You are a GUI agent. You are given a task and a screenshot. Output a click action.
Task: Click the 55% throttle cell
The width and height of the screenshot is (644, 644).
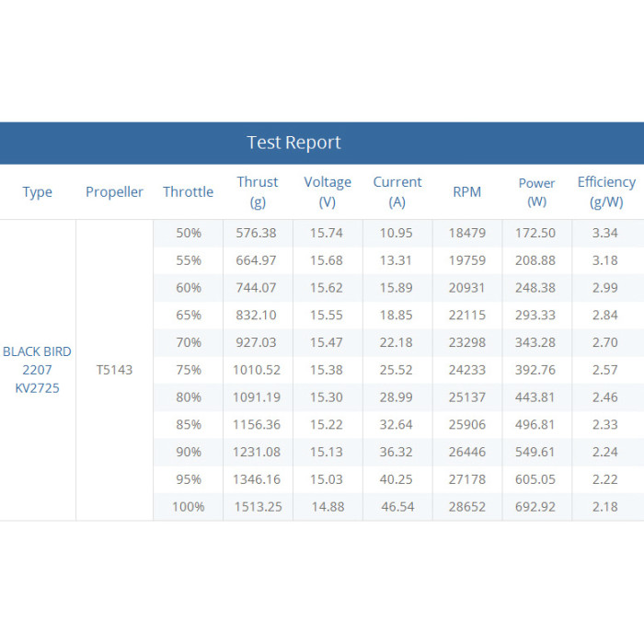(189, 260)
